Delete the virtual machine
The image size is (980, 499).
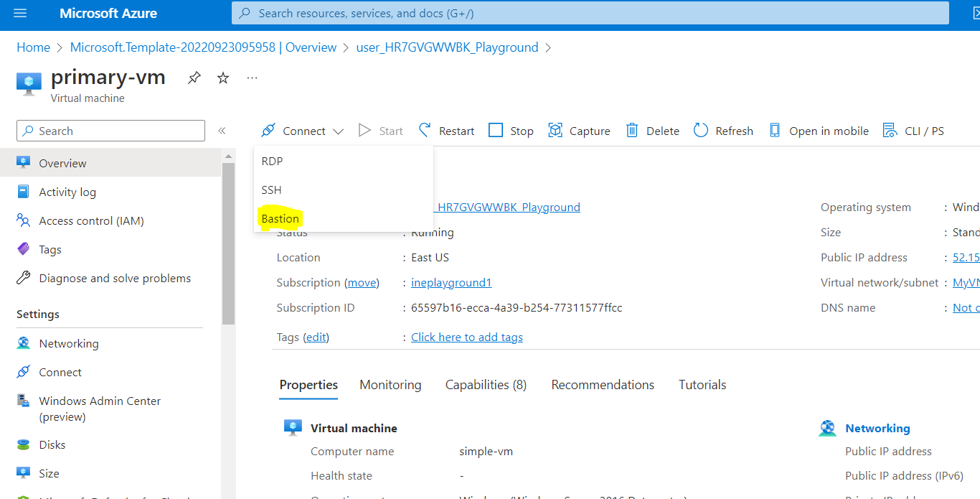coord(652,131)
